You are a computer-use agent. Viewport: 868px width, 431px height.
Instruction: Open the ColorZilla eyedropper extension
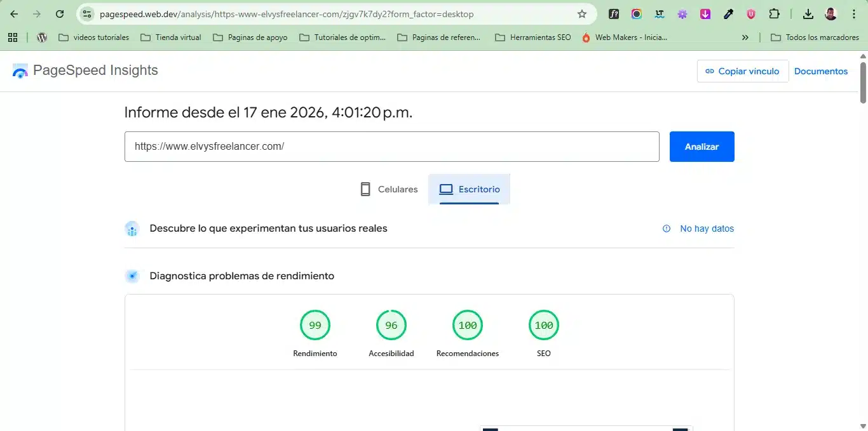pos(728,13)
